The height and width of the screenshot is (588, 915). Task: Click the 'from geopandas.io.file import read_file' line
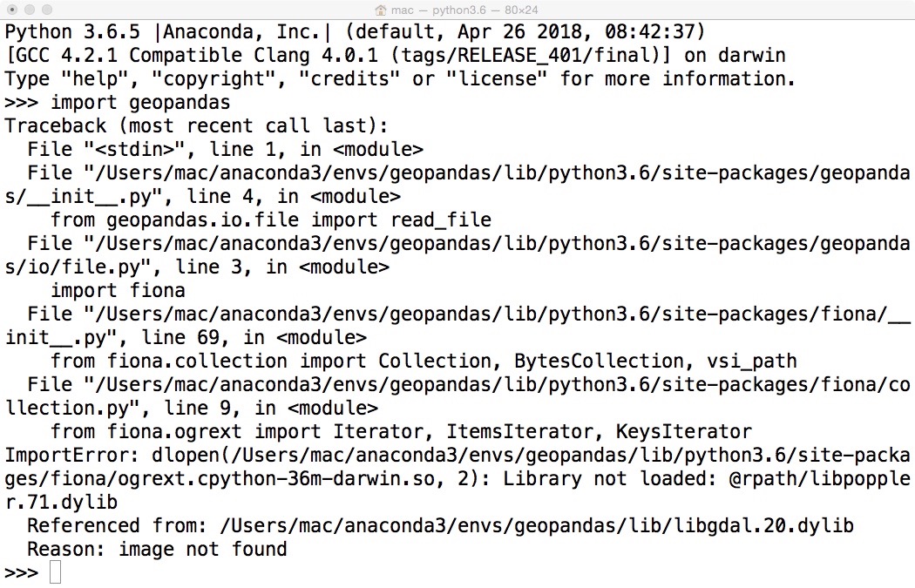[271, 220]
